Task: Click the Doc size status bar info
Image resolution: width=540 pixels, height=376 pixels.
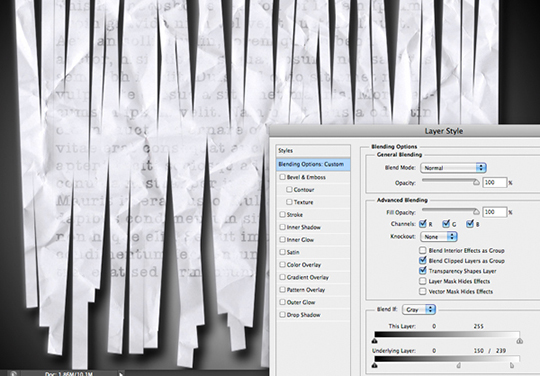Action: point(69,374)
